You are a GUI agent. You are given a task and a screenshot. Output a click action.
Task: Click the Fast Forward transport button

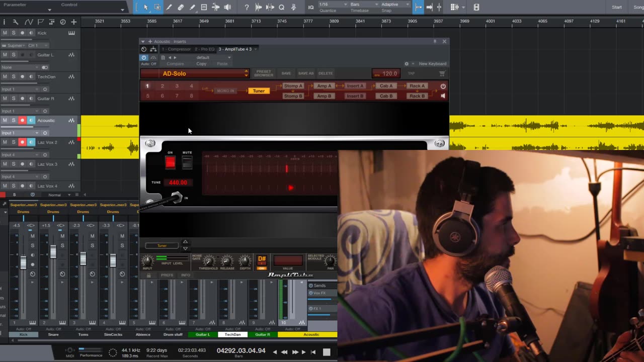295,352
